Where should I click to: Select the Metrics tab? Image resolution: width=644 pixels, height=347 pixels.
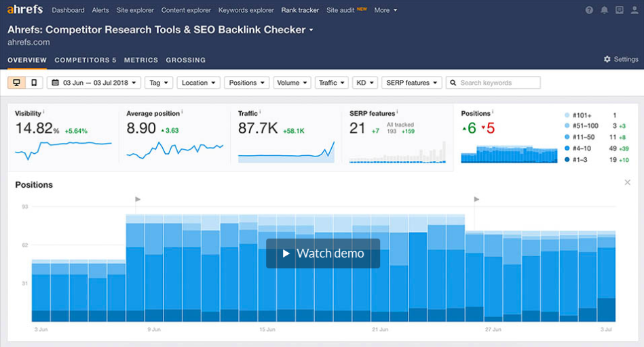click(141, 60)
